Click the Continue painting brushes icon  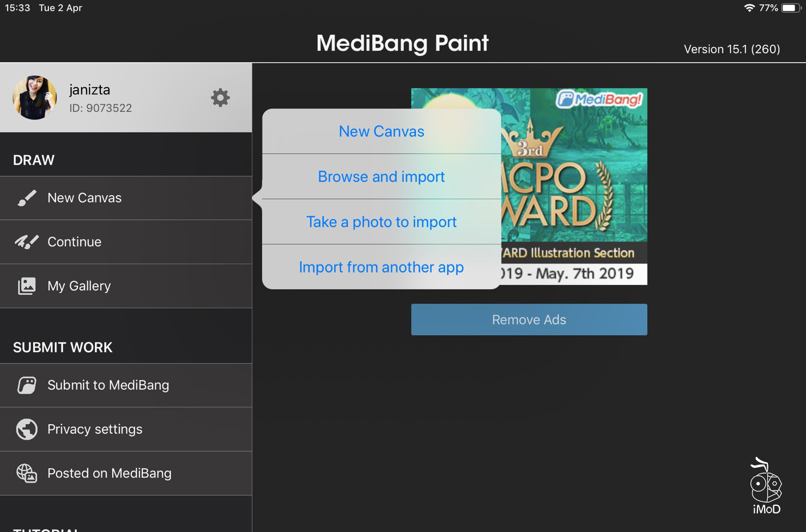pos(27,241)
